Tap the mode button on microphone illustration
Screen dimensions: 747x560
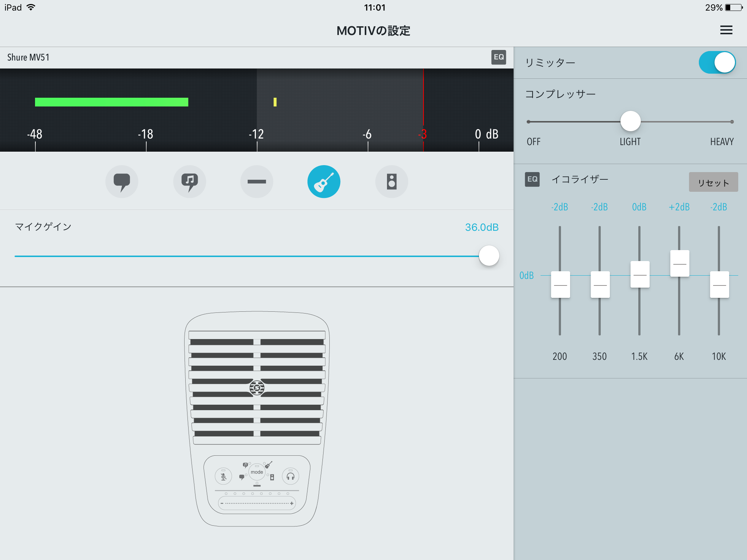257,472
